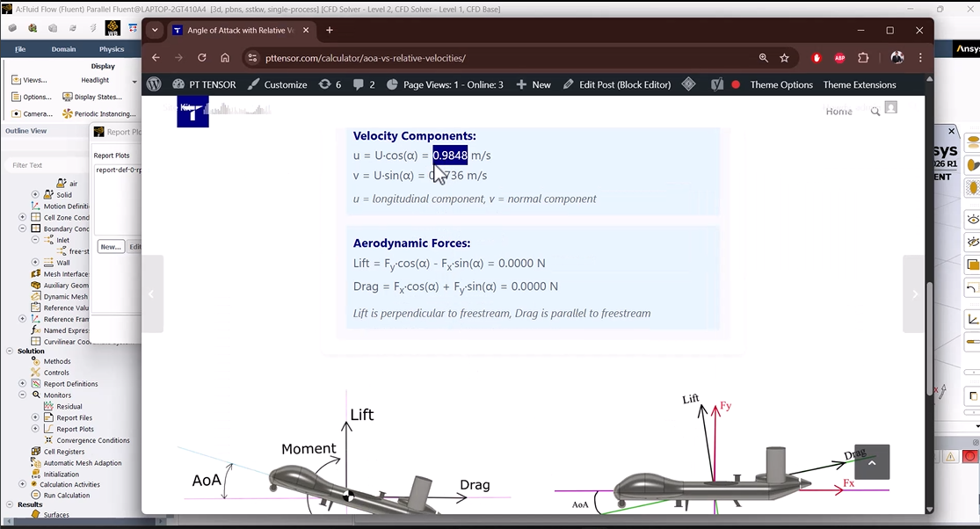This screenshot has height=529, width=980.
Task: Expand the Report Definitions tree node
Action: (24, 384)
